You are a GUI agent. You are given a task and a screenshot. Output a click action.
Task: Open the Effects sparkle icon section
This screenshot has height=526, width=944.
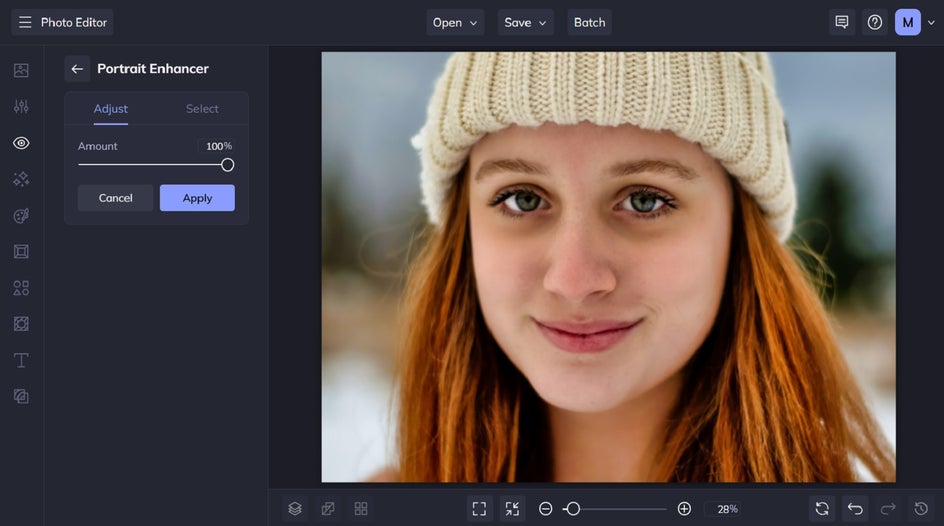21,179
